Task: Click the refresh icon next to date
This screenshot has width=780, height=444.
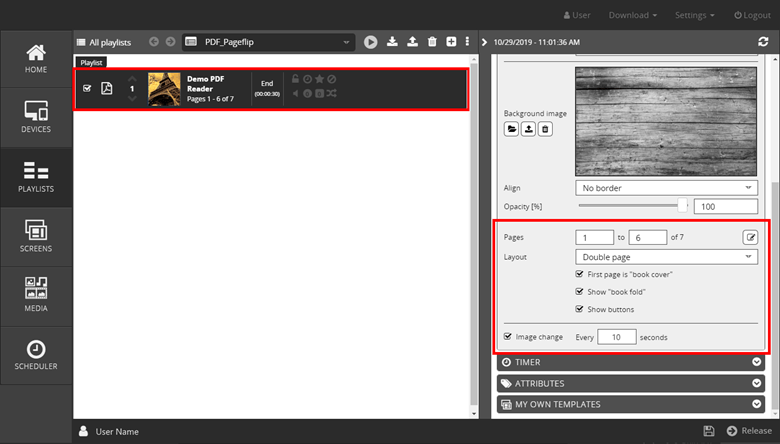Action: (763, 42)
